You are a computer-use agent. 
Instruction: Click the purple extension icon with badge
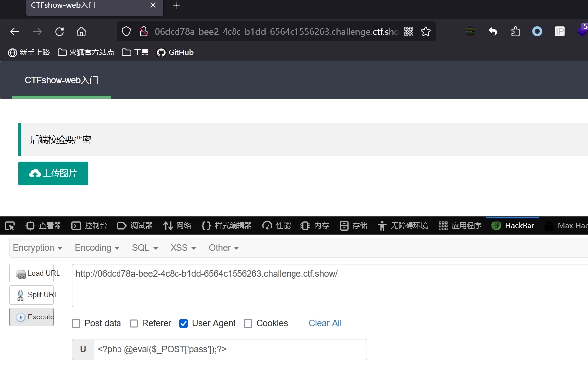583,30
